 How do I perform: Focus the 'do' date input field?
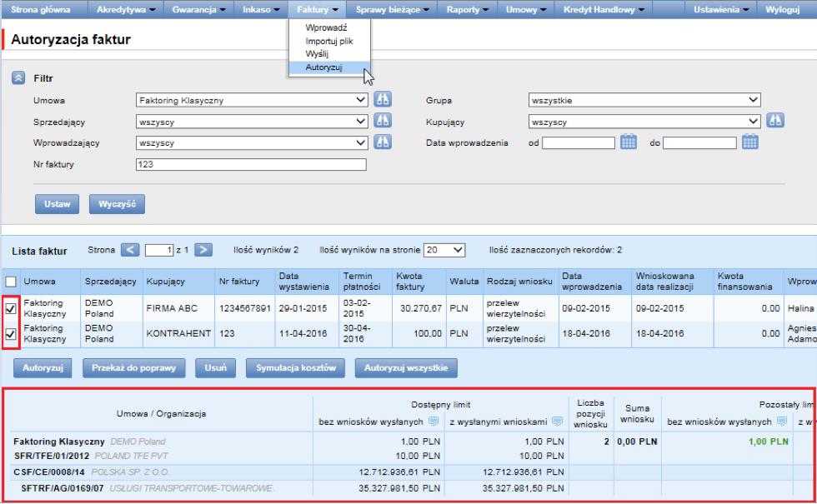coord(699,142)
